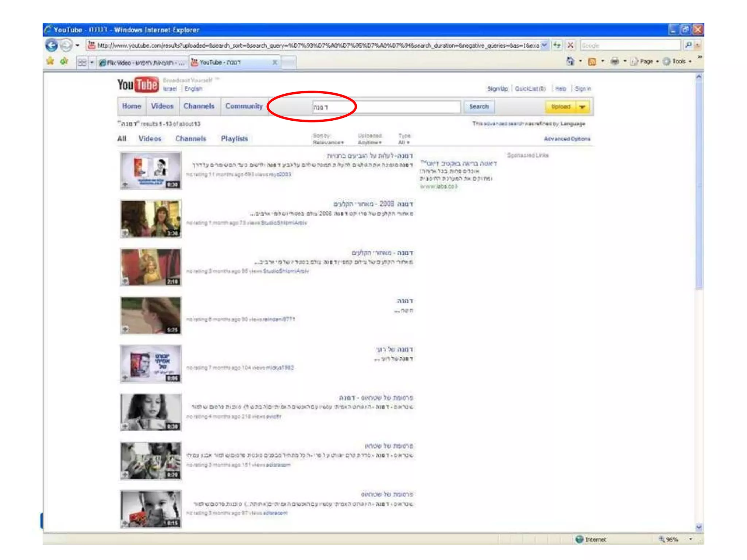Click the Home page toolbar icon

(x=570, y=62)
